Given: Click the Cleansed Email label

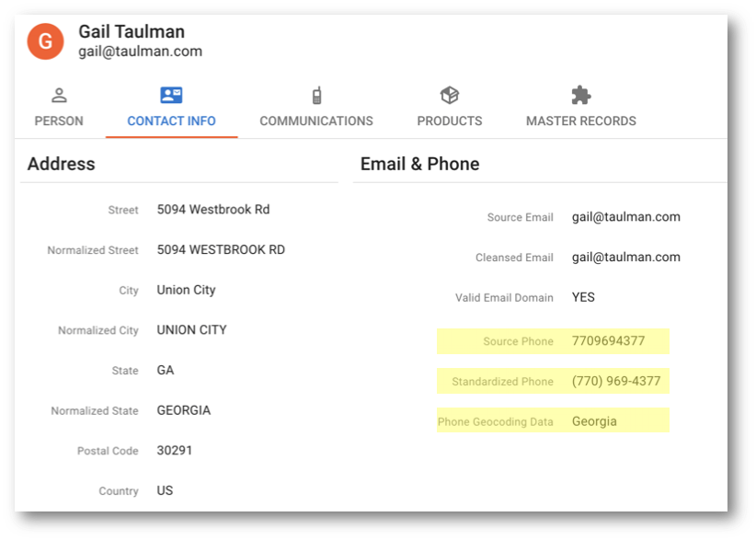Looking at the screenshot, I should tap(514, 258).
